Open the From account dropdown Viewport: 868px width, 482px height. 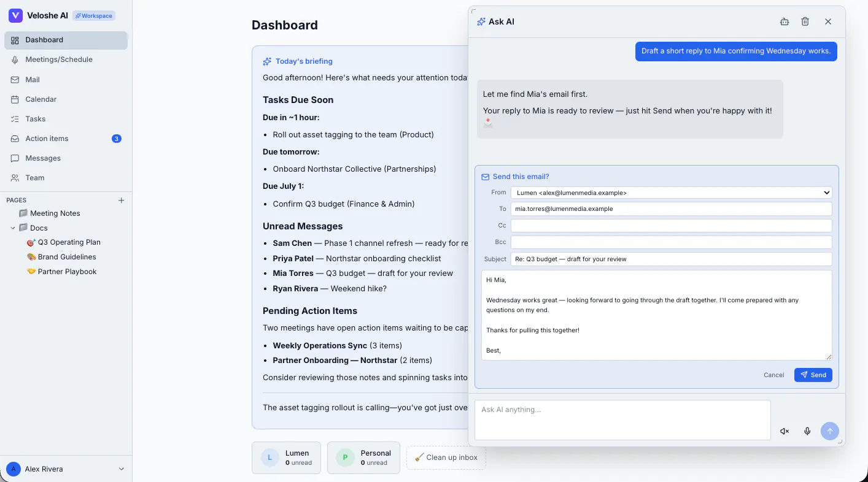[x=671, y=193]
